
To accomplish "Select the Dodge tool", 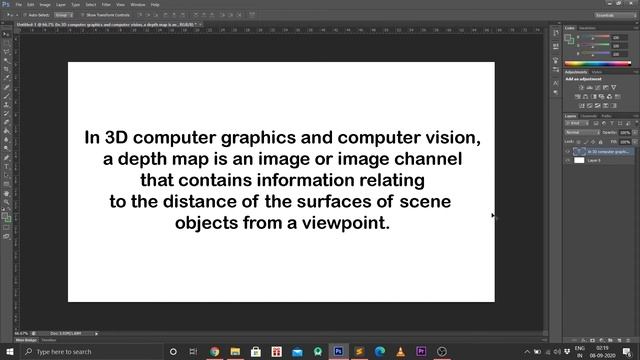I will [x=6, y=149].
